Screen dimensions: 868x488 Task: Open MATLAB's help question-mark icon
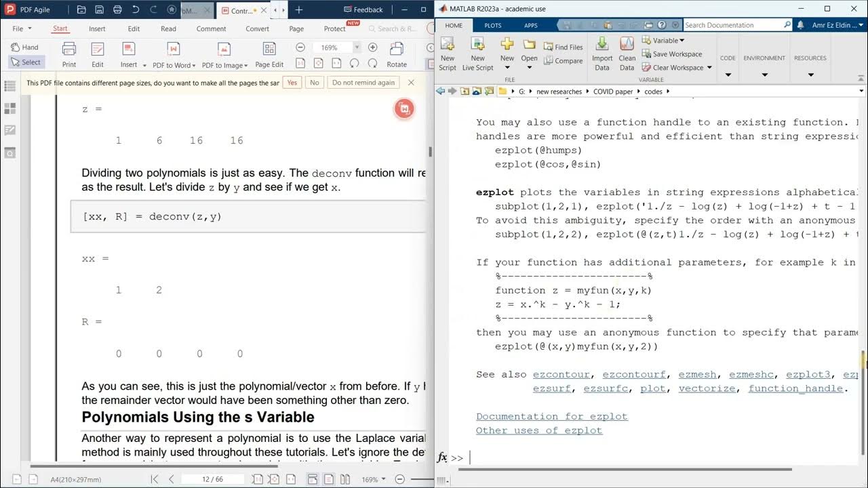[663, 25]
